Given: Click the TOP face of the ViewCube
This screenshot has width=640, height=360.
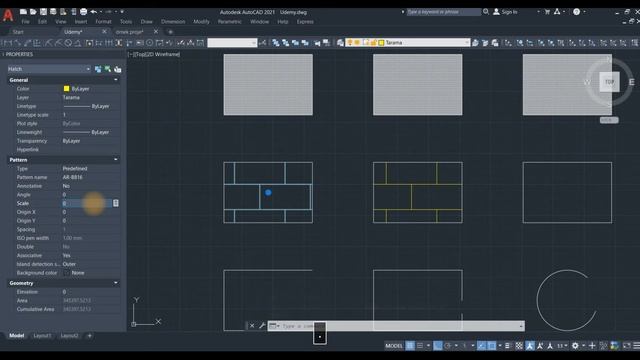Looking at the screenshot, I should 609,82.
